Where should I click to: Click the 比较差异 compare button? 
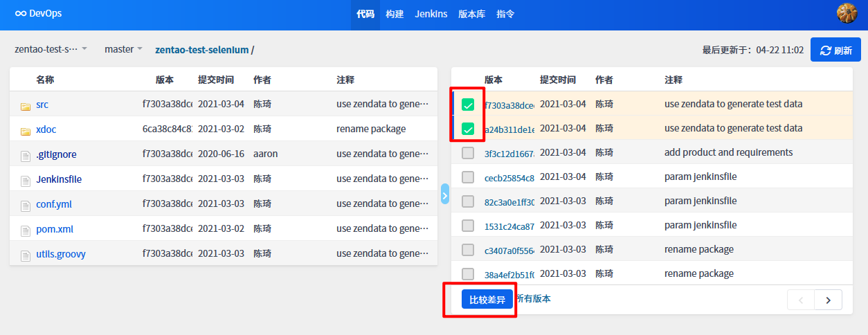click(x=487, y=300)
